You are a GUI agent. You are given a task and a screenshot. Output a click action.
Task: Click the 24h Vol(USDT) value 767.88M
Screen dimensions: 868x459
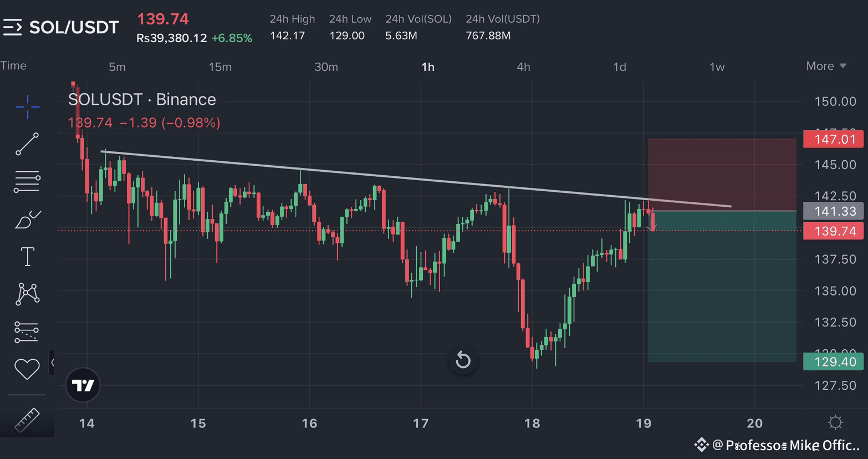[488, 35]
